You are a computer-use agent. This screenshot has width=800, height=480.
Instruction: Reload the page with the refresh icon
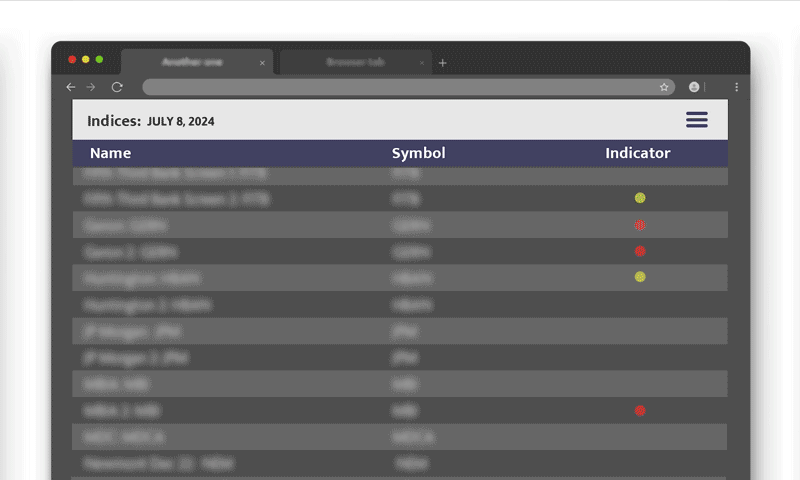tap(117, 88)
